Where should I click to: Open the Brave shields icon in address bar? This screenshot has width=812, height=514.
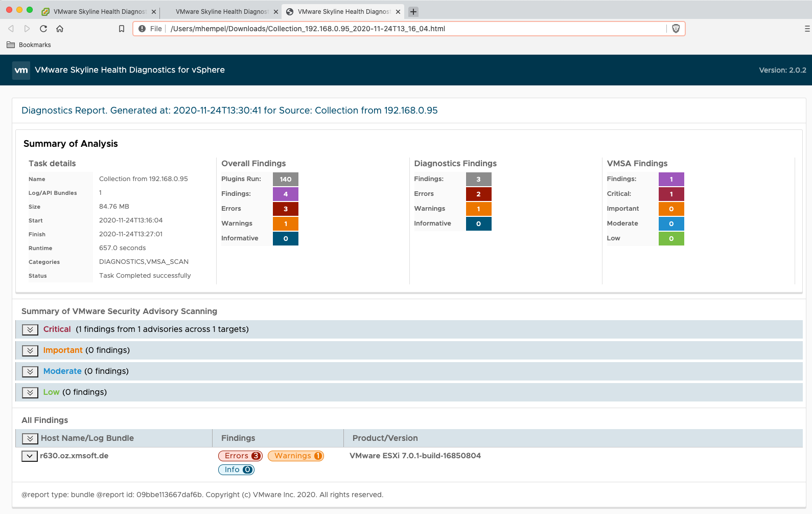[676, 29]
